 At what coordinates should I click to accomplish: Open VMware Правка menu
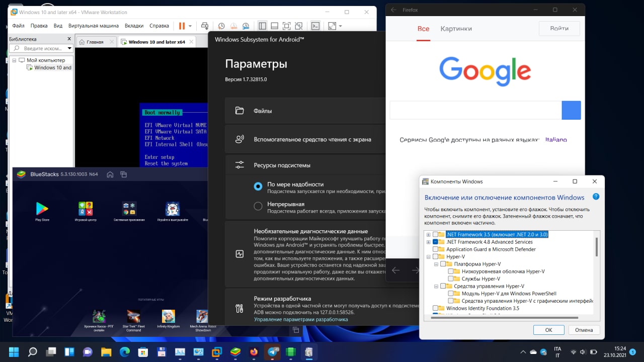tap(39, 26)
